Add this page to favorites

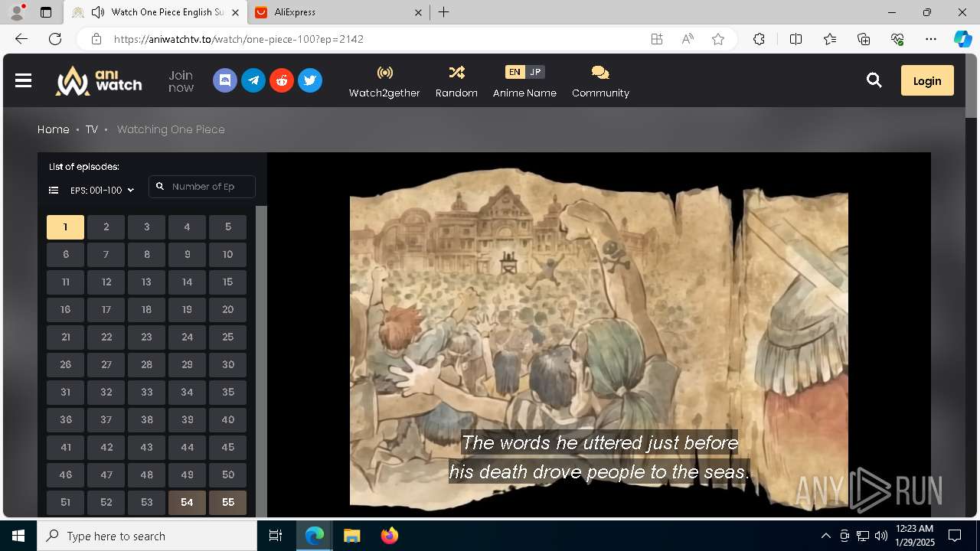pyautogui.click(x=718, y=39)
